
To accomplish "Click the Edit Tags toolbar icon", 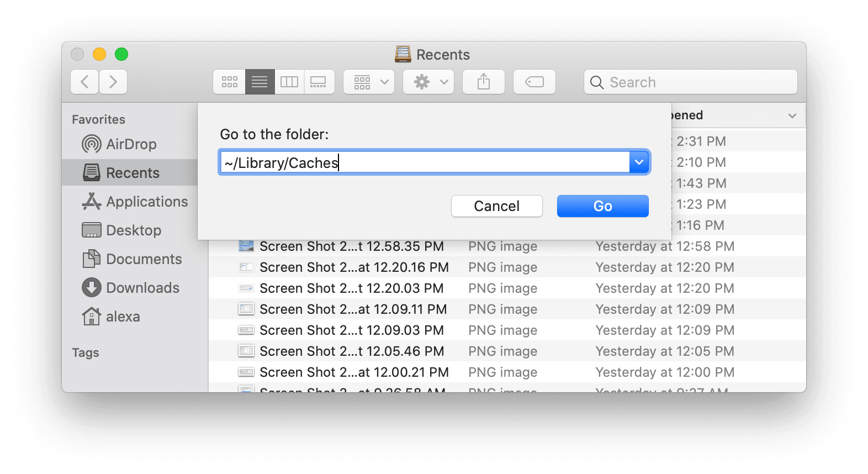I will tap(534, 82).
